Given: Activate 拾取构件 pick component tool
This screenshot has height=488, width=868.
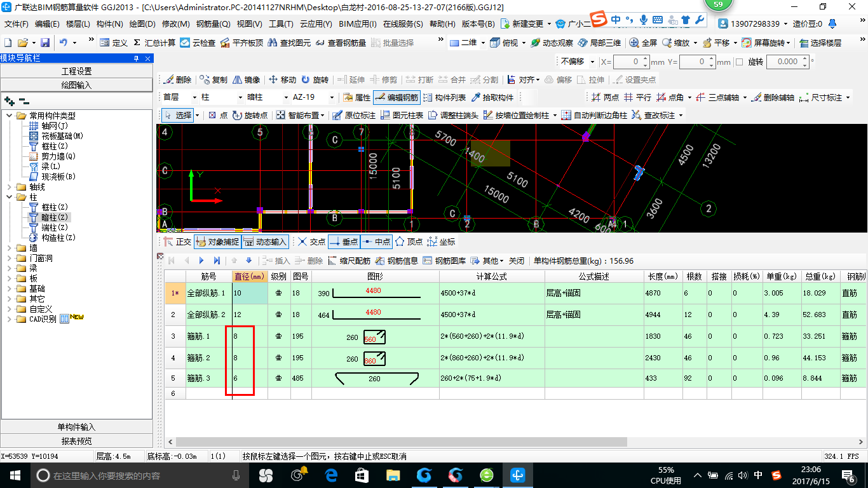Looking at the screenshot, I should [x=492, y=97].
